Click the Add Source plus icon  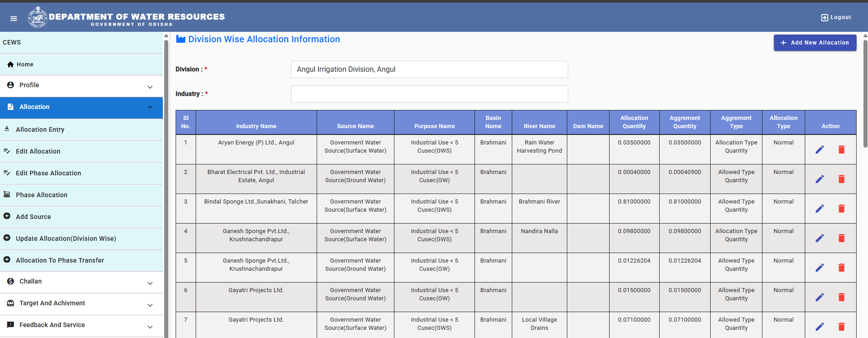7,216
